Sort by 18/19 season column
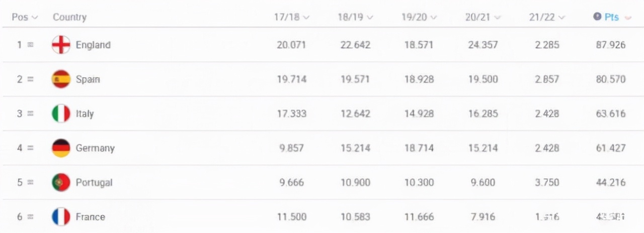Screen dimensions: 644x233 coord(355,17)
